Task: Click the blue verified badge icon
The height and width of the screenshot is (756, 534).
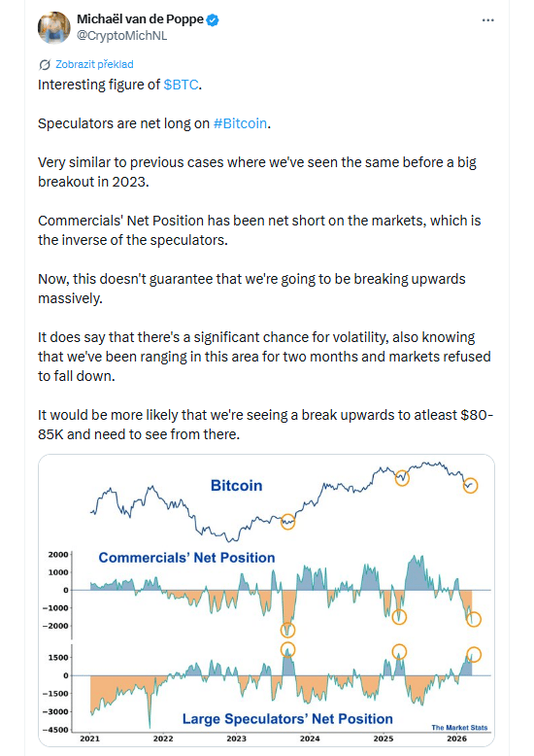Action: click(x=213, y=19)
